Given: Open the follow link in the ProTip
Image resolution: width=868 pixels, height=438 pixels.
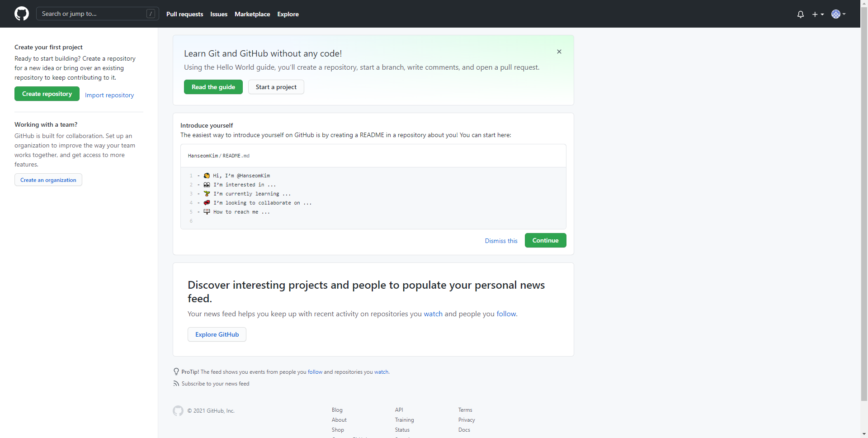Looking at the screenshot, I should [x=315, y=372].
